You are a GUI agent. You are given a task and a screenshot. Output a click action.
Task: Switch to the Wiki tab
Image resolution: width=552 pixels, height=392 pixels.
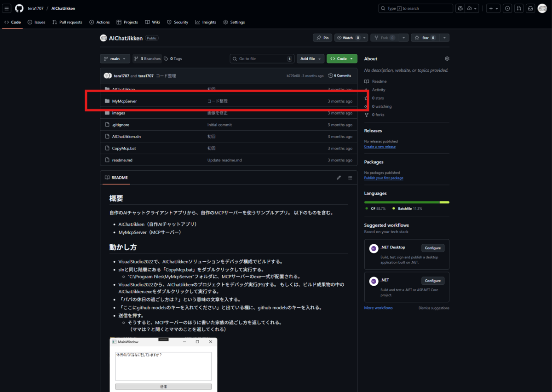click(x=152, y=22)
